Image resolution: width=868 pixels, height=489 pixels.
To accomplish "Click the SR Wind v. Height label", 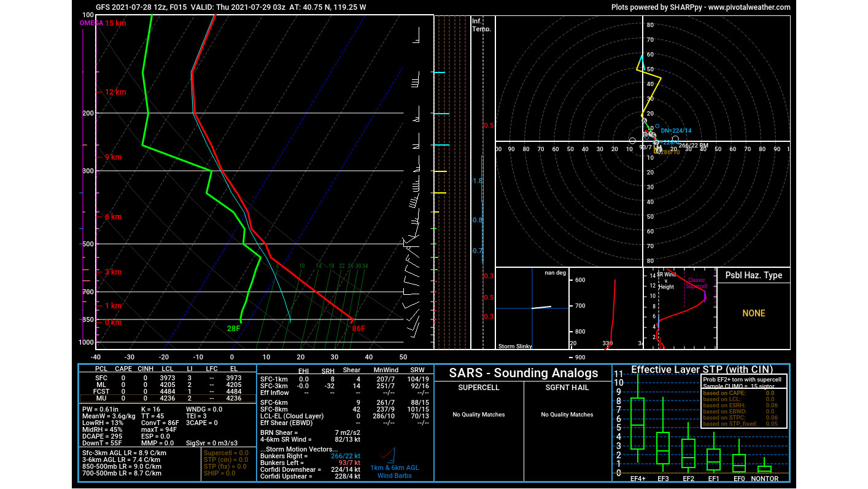I will pyautogui.click(x=666, y=280).
